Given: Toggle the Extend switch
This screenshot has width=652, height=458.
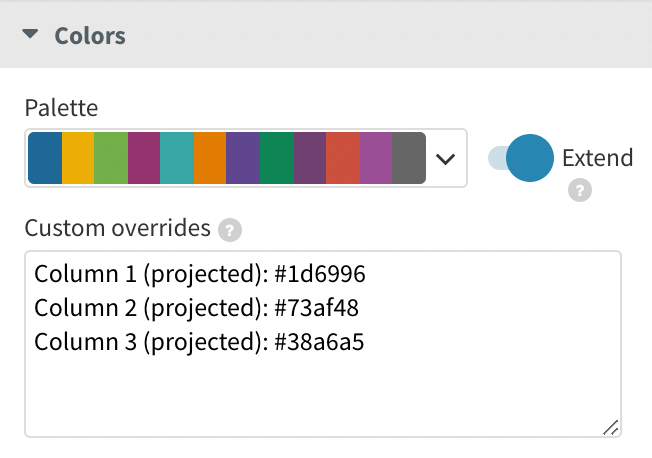Looking at the screenshot, I should pyautogui.click(x=520, y=158).
